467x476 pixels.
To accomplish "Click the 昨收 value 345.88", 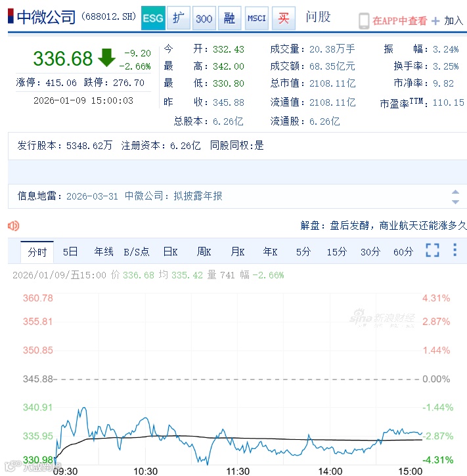I will click(229, 102).
